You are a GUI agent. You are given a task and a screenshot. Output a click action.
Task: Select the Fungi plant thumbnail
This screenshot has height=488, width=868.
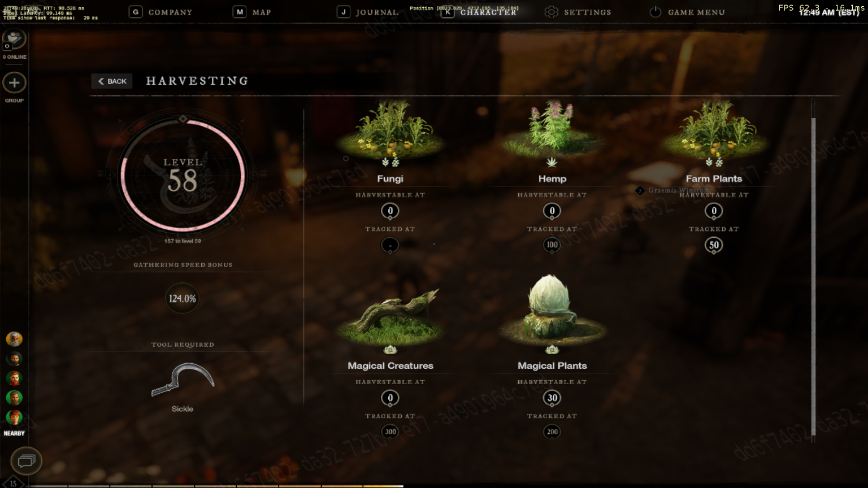point(390,129)
